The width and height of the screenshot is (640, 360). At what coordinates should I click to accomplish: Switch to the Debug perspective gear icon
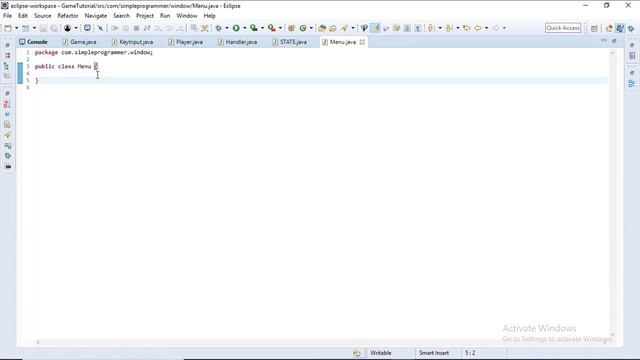(631, 28)
